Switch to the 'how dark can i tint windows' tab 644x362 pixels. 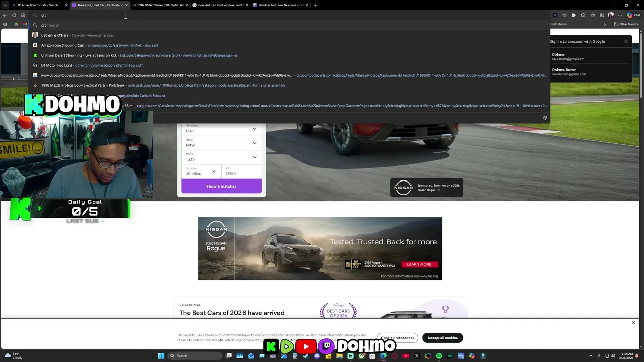(x=220, y=5)
